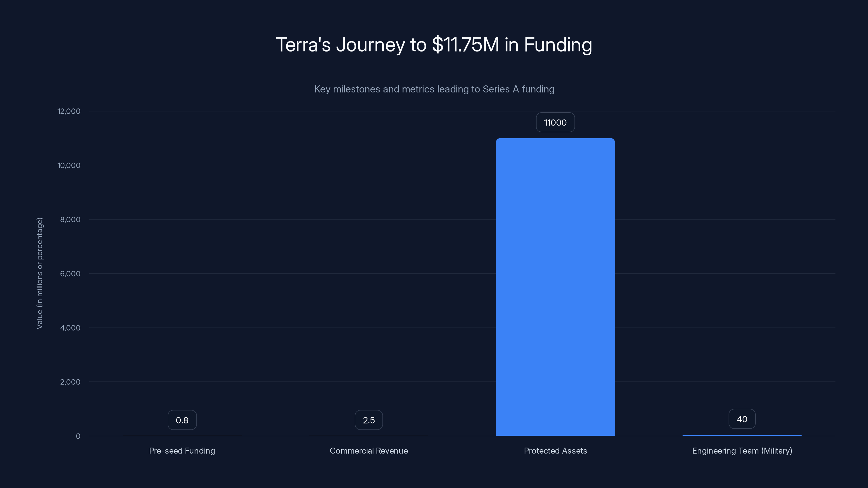Viewport: 868px width, 488px height.
Task: Click the 10,000 gridline value
Action: click(x=69, y=165)
